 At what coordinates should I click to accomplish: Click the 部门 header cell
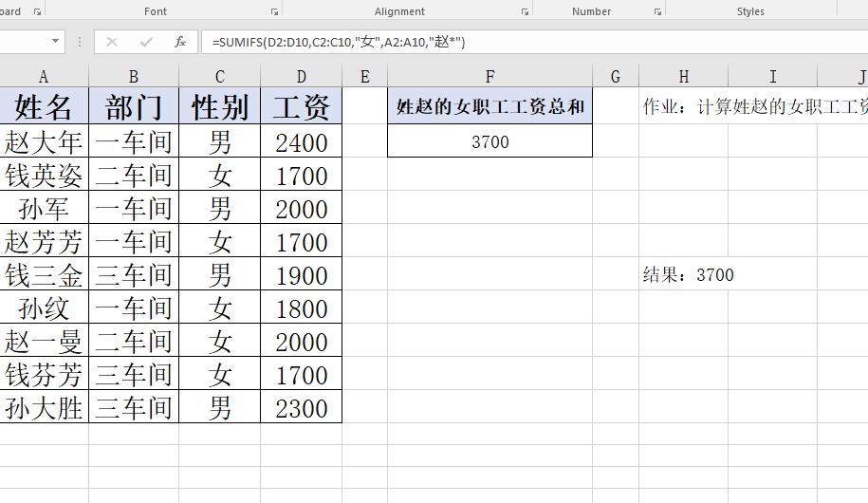click(134, 105)
